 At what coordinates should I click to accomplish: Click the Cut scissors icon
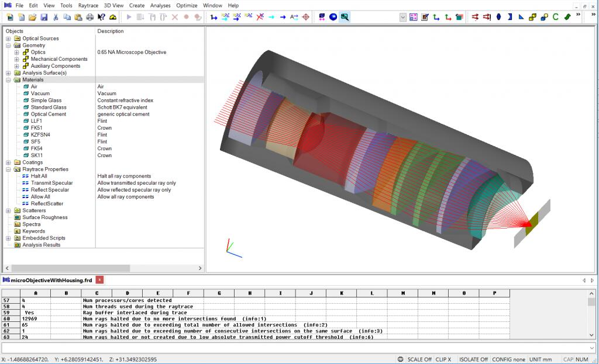click(56, 17)
